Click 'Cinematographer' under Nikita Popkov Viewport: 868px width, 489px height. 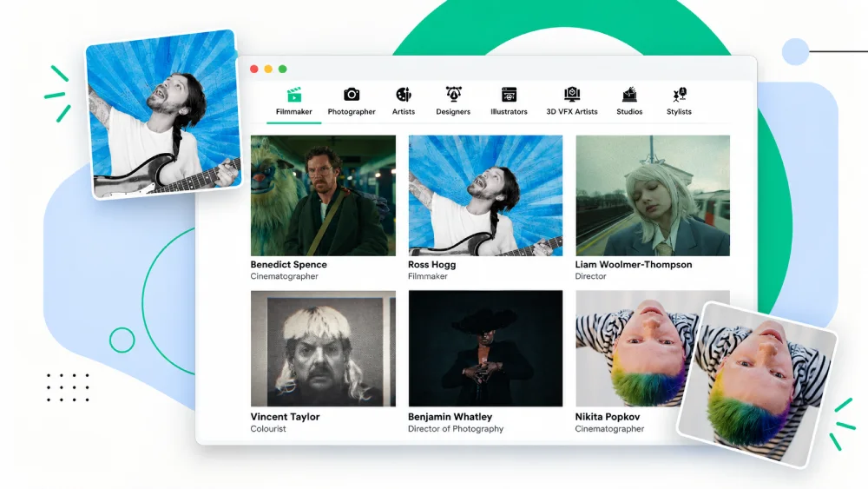609,429
